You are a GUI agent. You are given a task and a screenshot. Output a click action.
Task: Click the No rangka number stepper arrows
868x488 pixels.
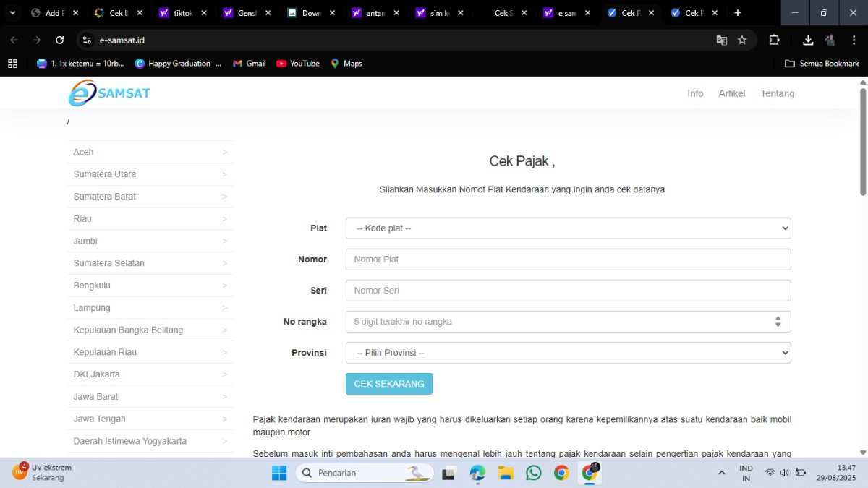(778, 322)
